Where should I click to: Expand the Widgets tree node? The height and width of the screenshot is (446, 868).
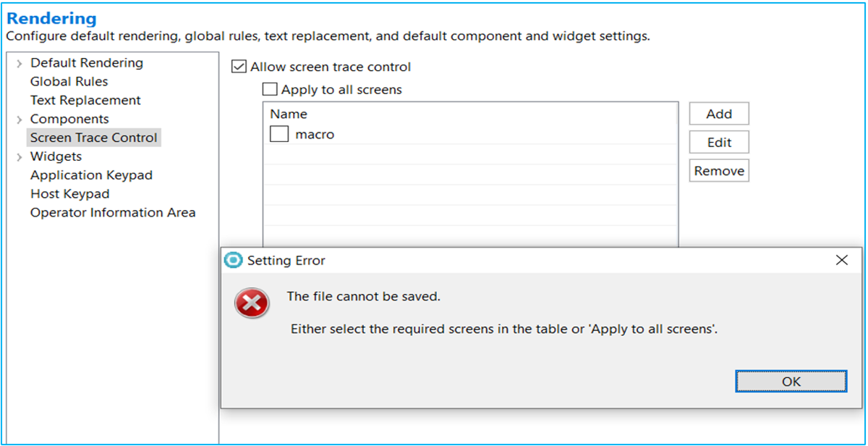coord(20,157)
